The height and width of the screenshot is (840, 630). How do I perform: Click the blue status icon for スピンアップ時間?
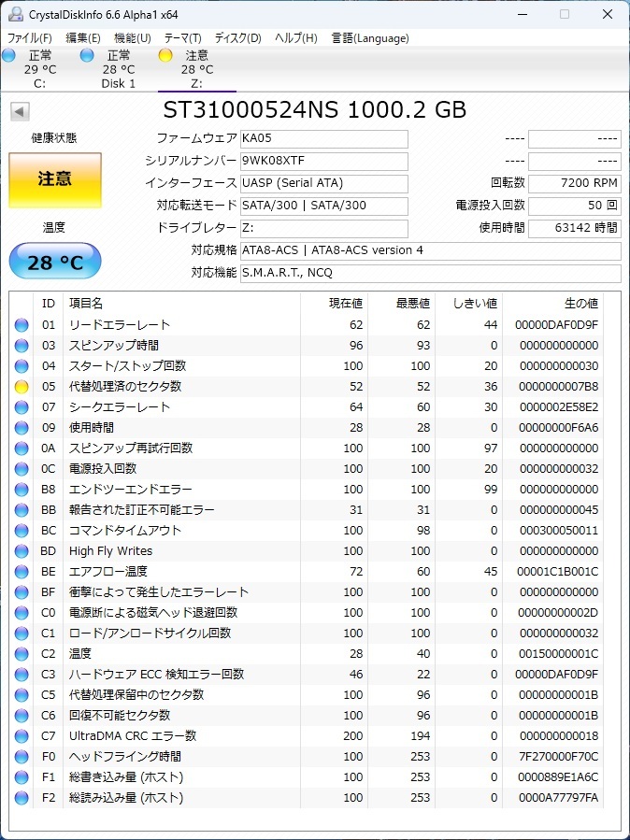[21, 346]
